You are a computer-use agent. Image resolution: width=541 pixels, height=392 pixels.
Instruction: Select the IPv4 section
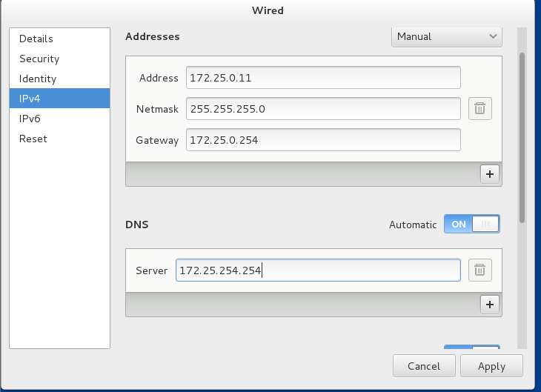coord(60,99)
